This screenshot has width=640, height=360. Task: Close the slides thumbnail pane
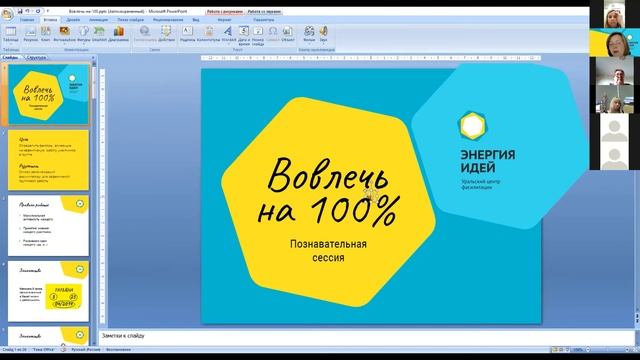(93, 58)
